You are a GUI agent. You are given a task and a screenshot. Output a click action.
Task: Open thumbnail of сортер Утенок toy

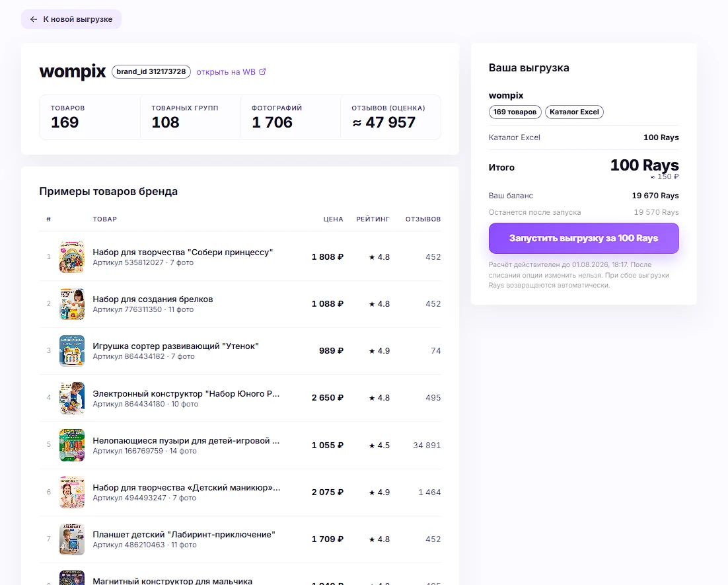coord(72,351)
